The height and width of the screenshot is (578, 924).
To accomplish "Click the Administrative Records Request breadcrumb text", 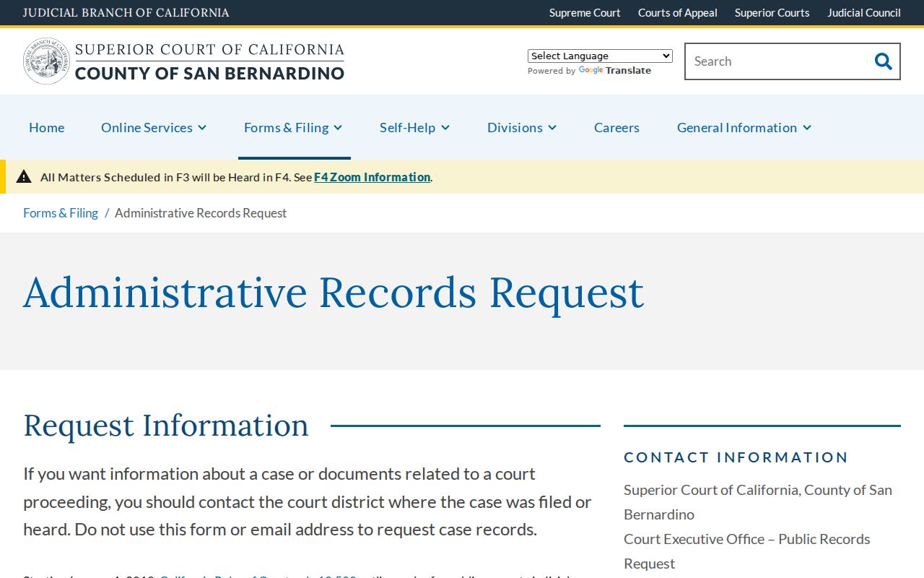I will [x=201, y=213].
